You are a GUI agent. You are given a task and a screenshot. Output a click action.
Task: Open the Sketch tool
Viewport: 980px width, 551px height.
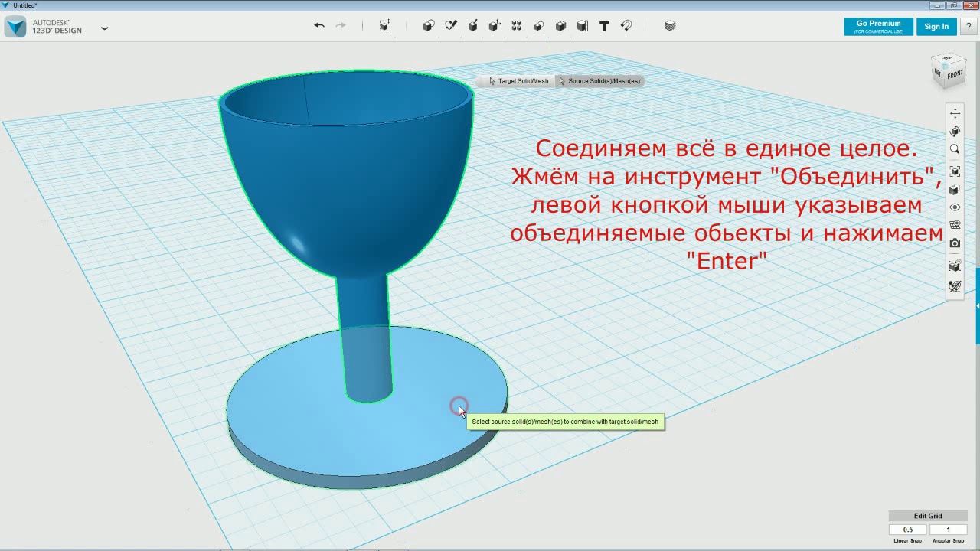click(x=451, y=25)
